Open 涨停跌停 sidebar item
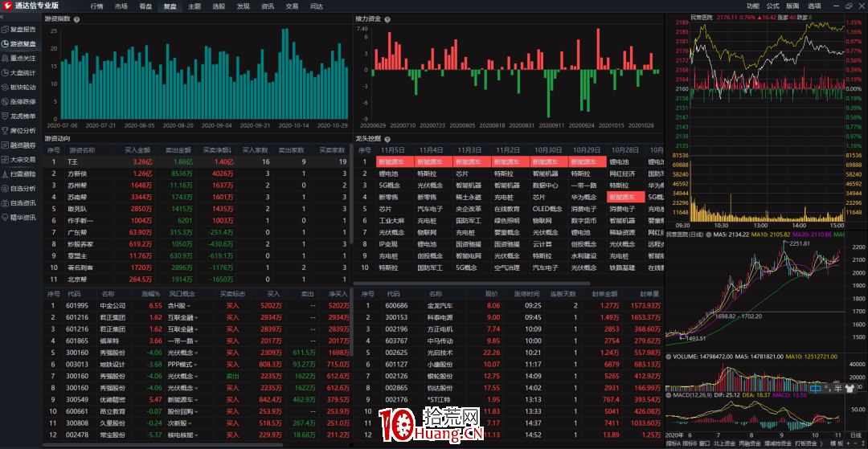 [19, 102]
